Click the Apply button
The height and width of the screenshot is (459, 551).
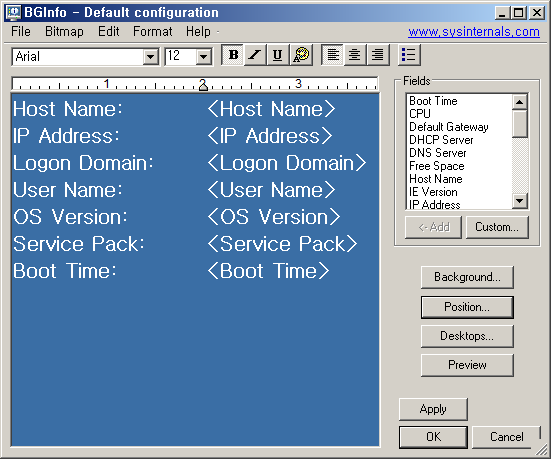point(433,409)
